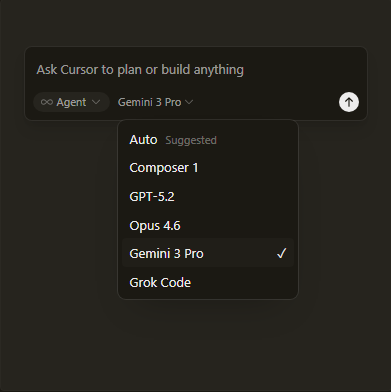This screenshot has width=391, height=392.
Task: Collapse the Gemini 3 Pro model selector
Action: click(155, 102)
